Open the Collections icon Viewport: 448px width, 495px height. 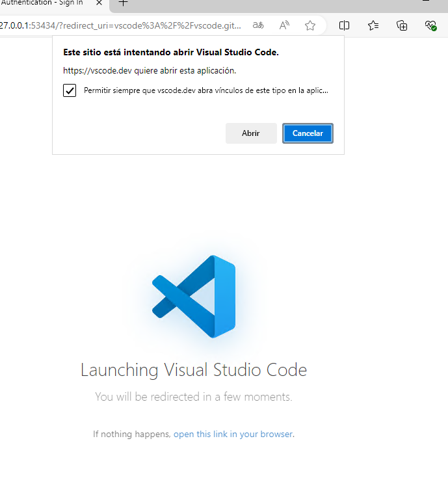pos(402,25)
